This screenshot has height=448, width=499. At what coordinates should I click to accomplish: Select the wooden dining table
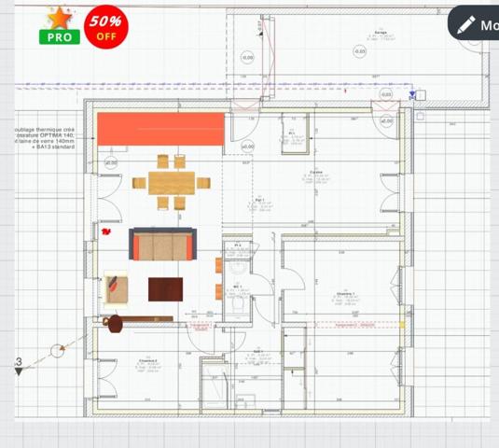172,183
